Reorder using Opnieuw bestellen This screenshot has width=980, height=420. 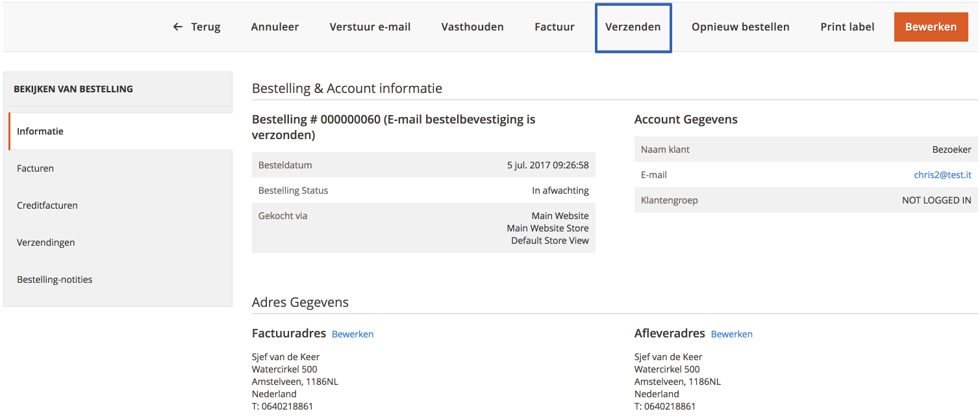[x=740, y=27]
